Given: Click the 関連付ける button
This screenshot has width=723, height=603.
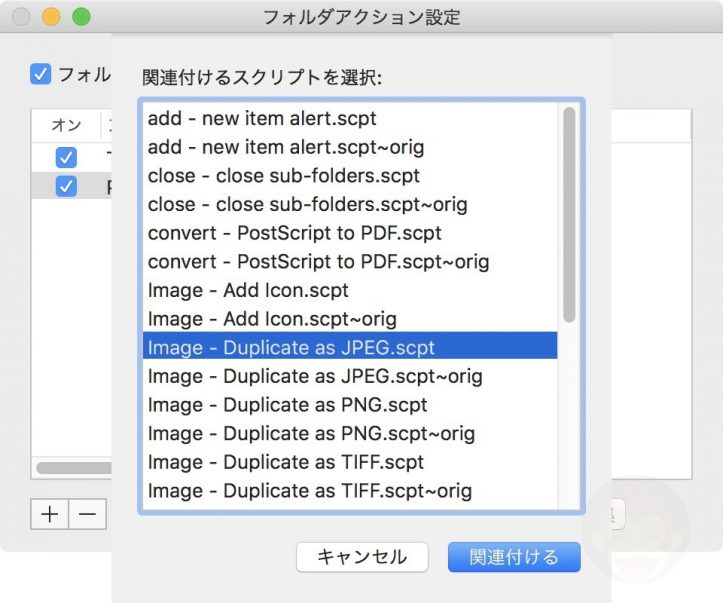Looking at the screenshot, I should click(x=514, y=557).
